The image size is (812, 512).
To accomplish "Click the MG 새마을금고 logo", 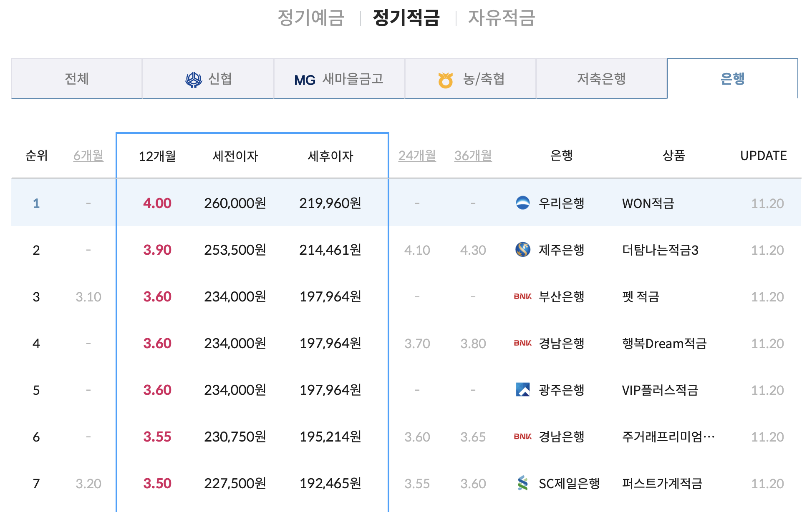I will point(305,80).
